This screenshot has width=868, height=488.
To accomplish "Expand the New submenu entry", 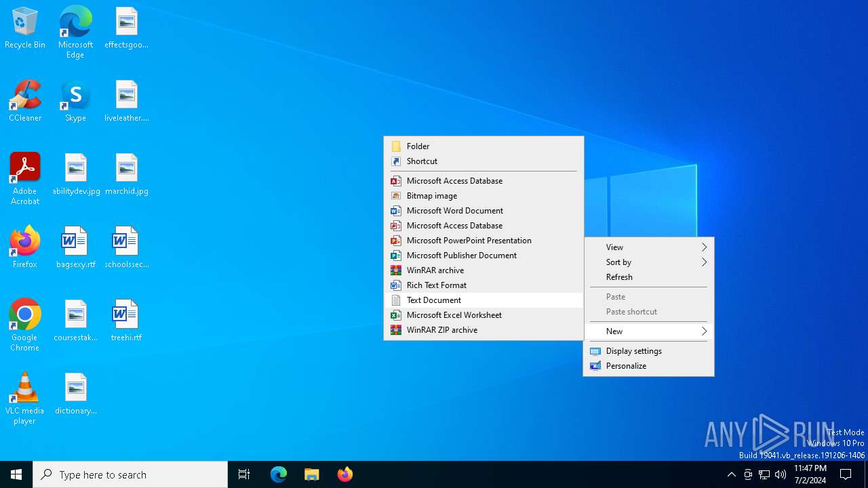I will tap(648, 331).
